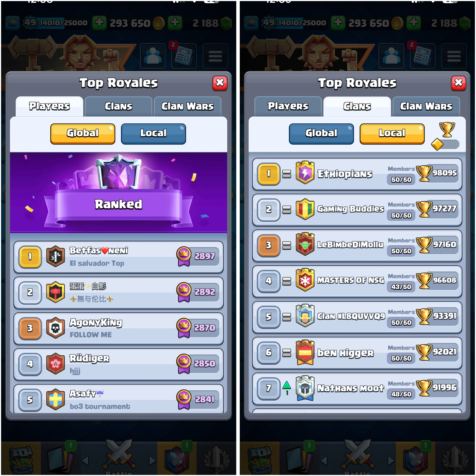Switch to Clan Wars tab in left panel
Viewport: 476px width, 476px height.
point(188,106)
